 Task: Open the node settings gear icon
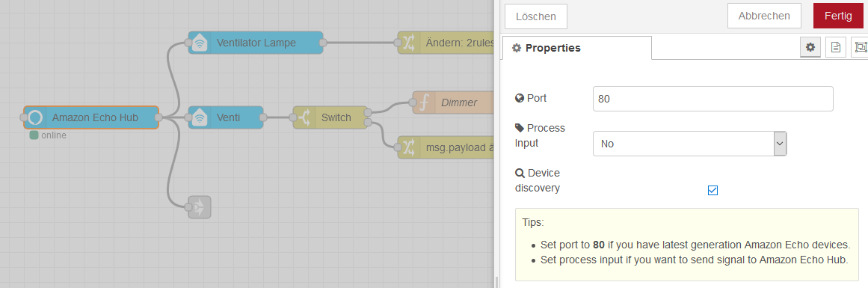click(x=810, y=48)
